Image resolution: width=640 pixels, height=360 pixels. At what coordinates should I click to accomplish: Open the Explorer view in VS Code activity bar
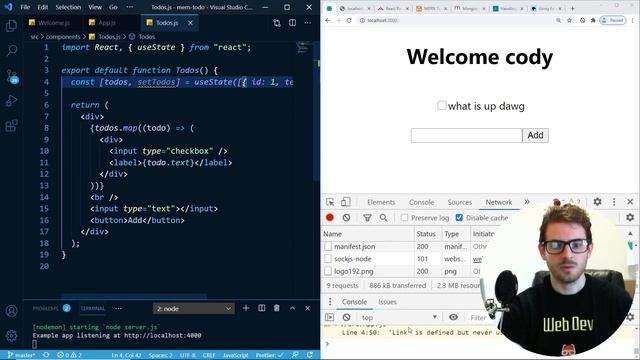[x=11, y=26]
